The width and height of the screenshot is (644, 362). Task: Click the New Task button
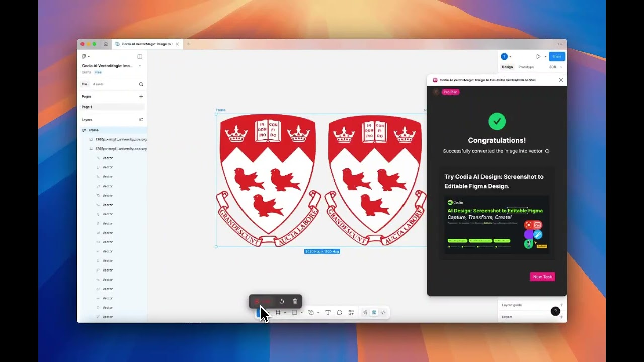542,277
